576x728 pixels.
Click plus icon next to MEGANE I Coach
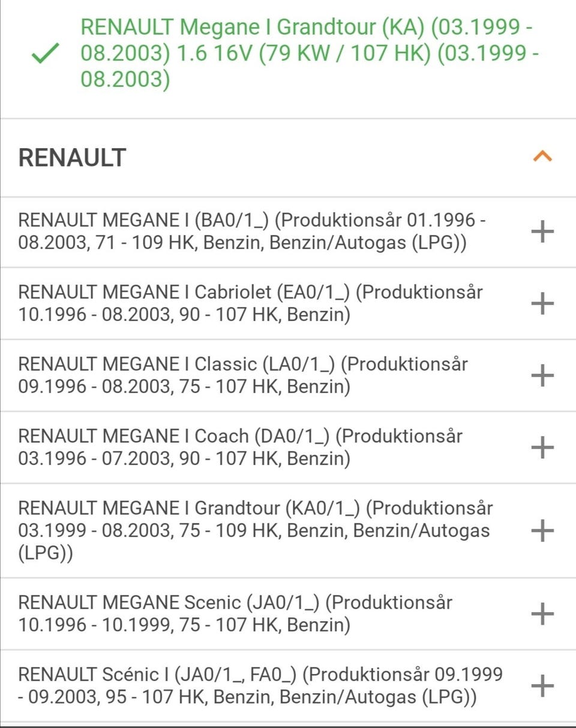(542, 448)
